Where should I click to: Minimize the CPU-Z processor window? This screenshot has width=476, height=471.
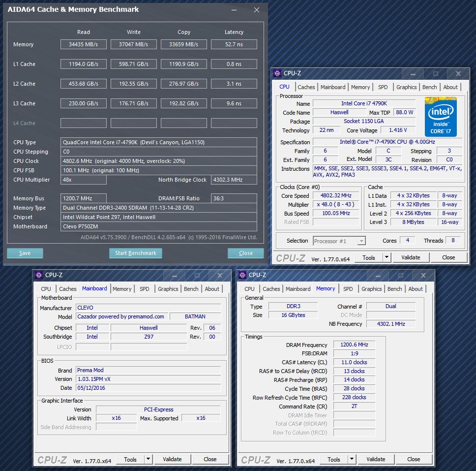pos(413,73)
